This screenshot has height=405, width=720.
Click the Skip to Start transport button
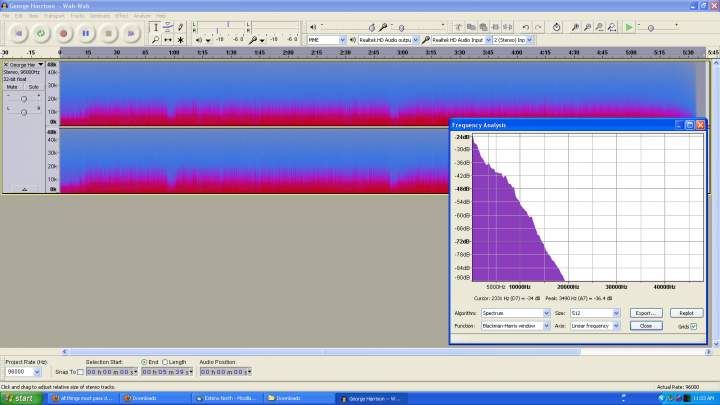pos(18,34)
